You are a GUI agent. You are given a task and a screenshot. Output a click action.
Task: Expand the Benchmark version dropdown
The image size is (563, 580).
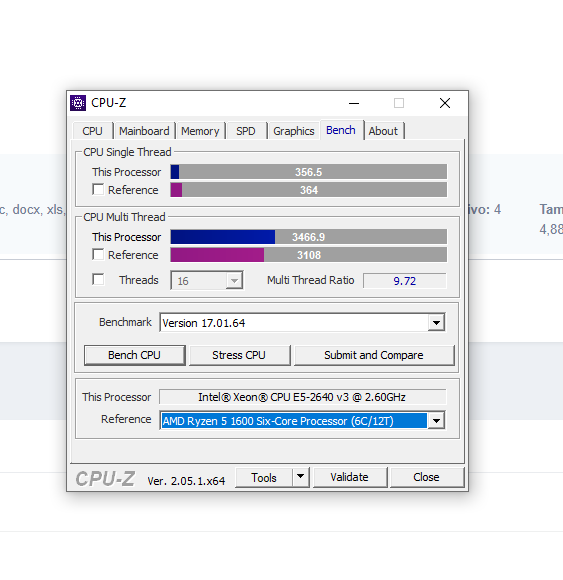point(436,323)
